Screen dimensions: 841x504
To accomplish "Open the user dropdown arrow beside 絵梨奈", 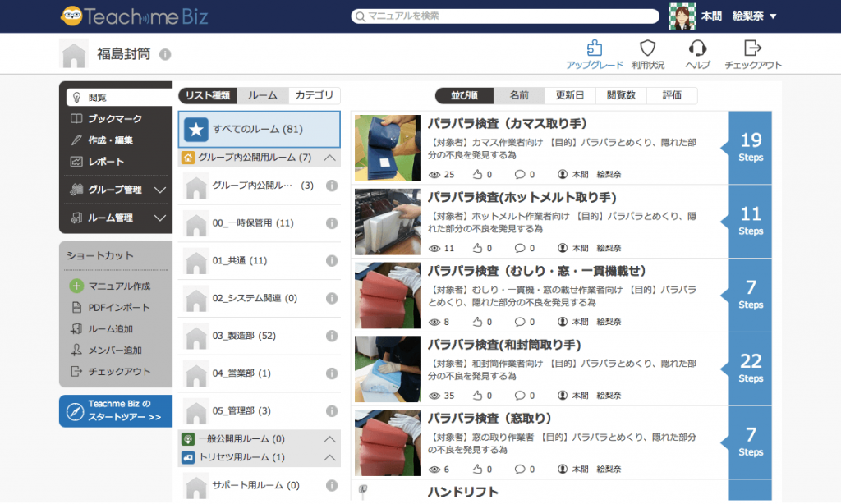I will pyautogui.click(x=773, y=16).
